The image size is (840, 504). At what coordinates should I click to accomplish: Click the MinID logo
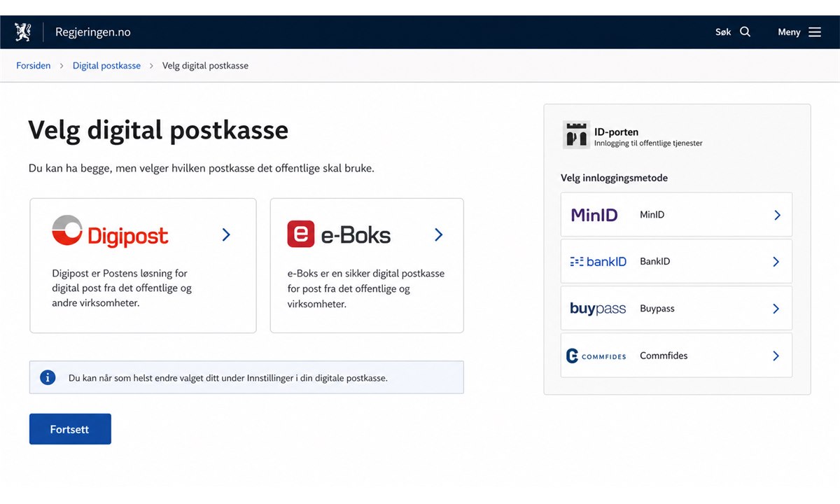click(x=594, y=215)
